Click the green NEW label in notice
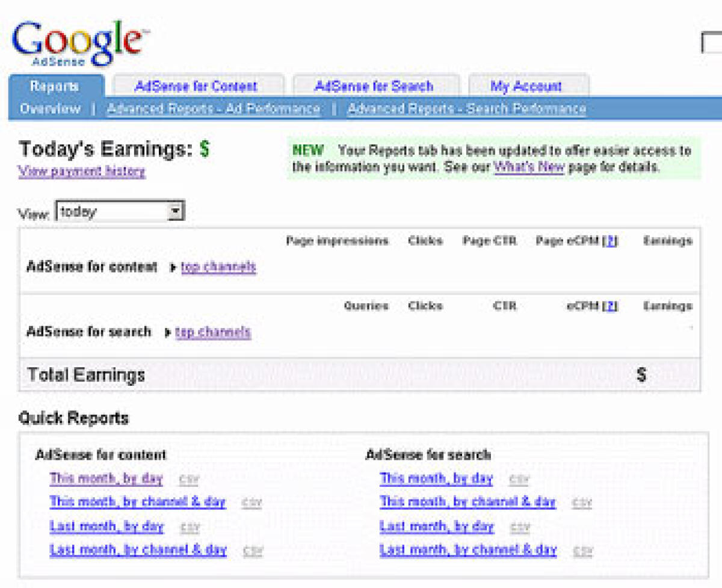Image resolution: width=722 pixels, height=588 pixels. click(x=308, y=150)
